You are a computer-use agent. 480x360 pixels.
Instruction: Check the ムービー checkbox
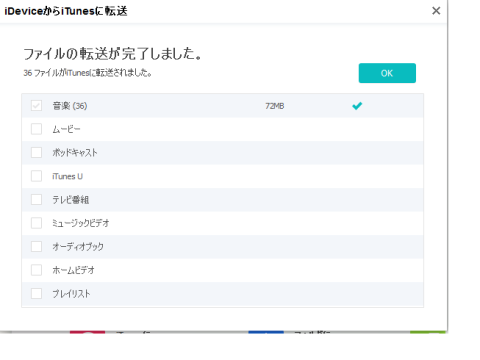click(x=36, y=129)
